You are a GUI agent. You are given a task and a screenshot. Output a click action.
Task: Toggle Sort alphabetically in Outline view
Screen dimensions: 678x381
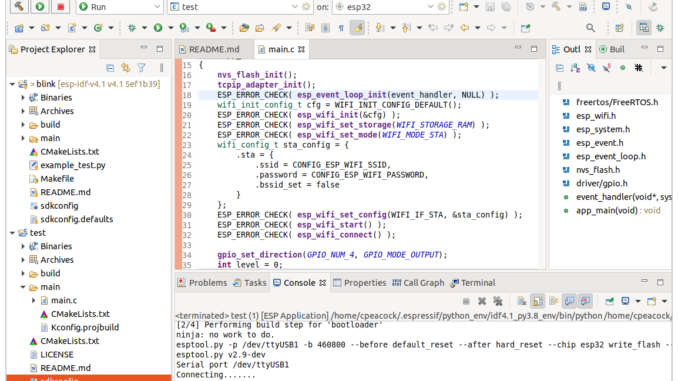click(x=575, y=68)
